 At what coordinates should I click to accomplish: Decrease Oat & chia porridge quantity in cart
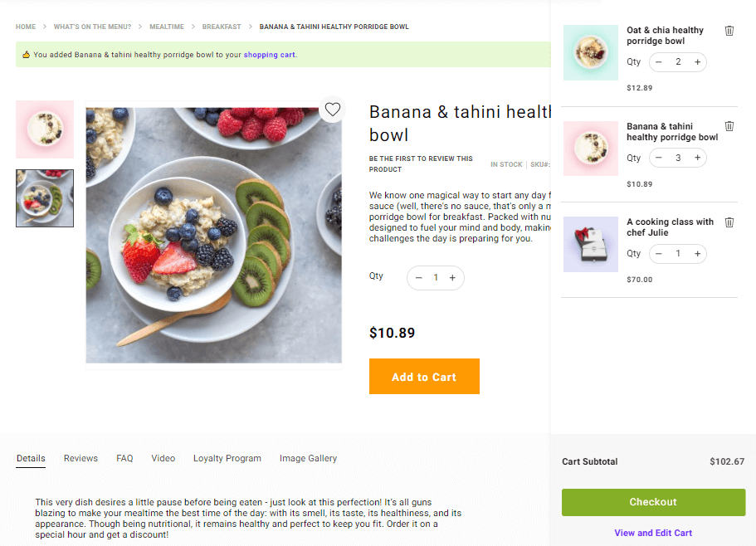pos(659,62)
